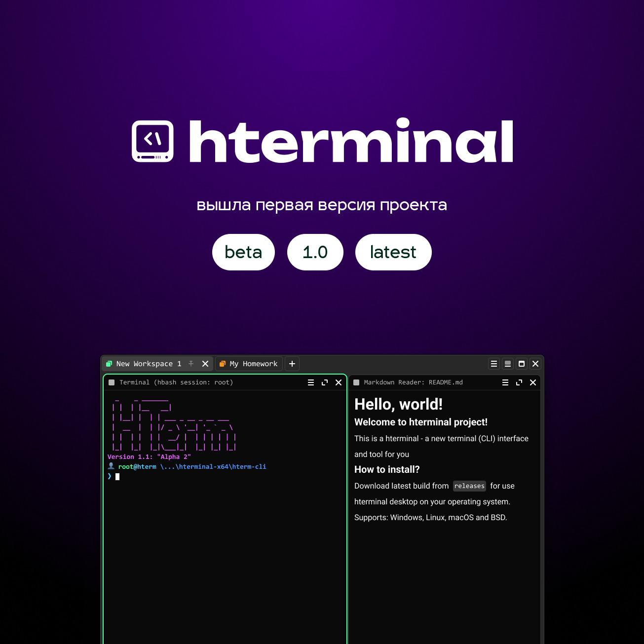Click the green icon on New Workspace 1 tab
The height and width of the screenshot is (644, 644).
pos(109,364)
